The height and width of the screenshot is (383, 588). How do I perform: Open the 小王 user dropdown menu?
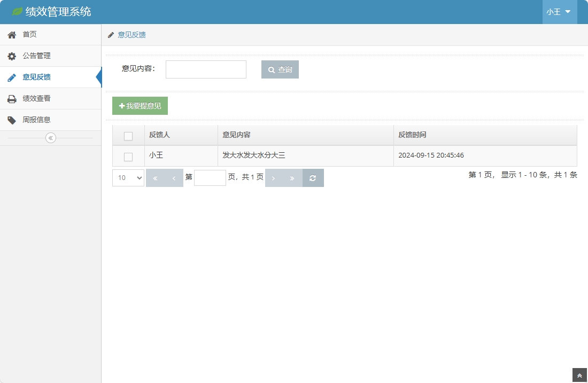coord(559,12)
